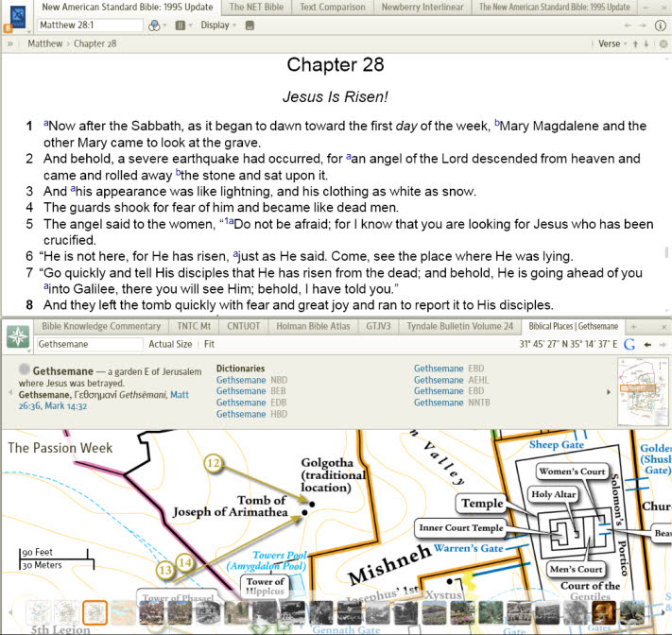Open the NASB panel menu arrow below cover

tap(28, 32)
